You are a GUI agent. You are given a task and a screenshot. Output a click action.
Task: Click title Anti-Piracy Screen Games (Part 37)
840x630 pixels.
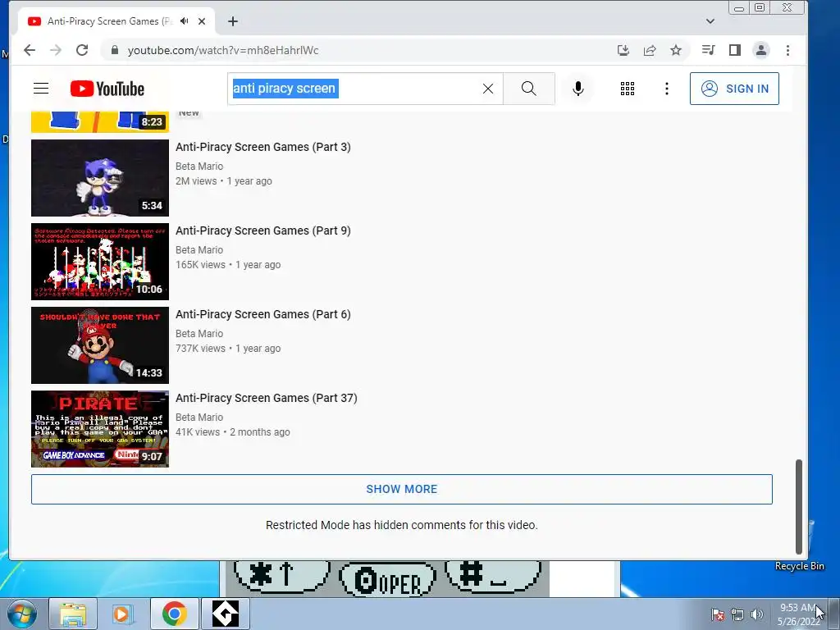[x=267, y=398]
